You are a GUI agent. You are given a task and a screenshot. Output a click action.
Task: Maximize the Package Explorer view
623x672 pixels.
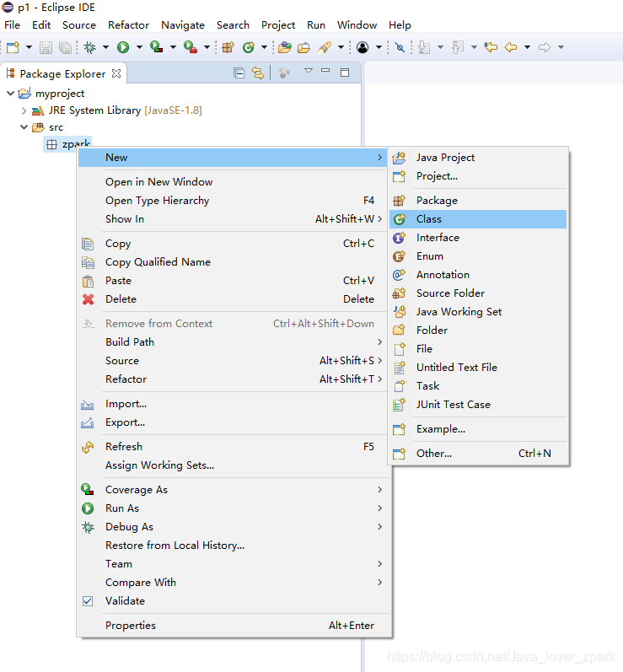(345, 73)
